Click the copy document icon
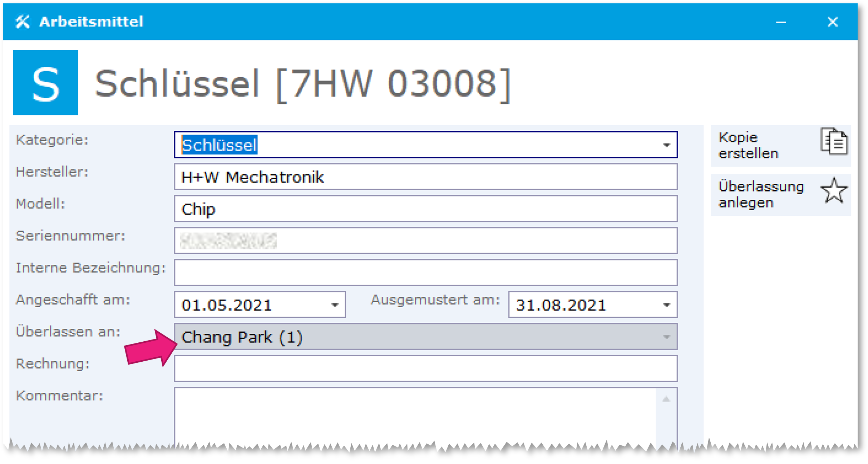The image size is (868, 464). (x=834, y=142)
